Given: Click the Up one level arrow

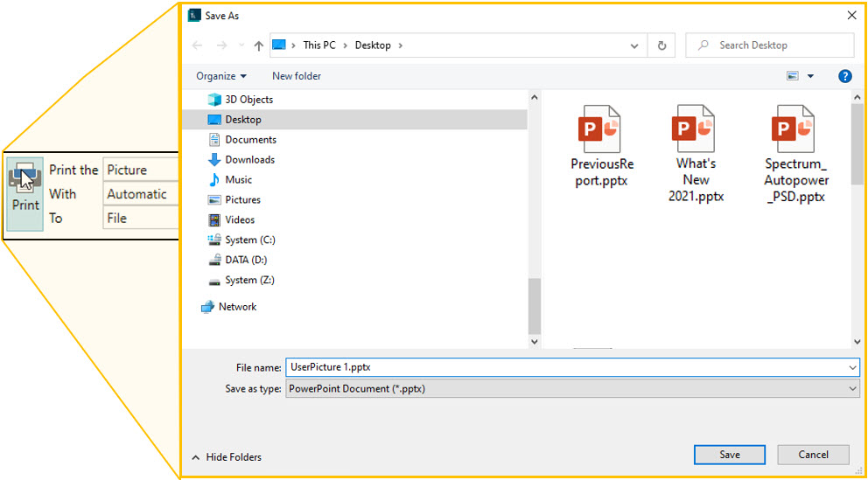Looking at the screenshot, I should 258,45.
